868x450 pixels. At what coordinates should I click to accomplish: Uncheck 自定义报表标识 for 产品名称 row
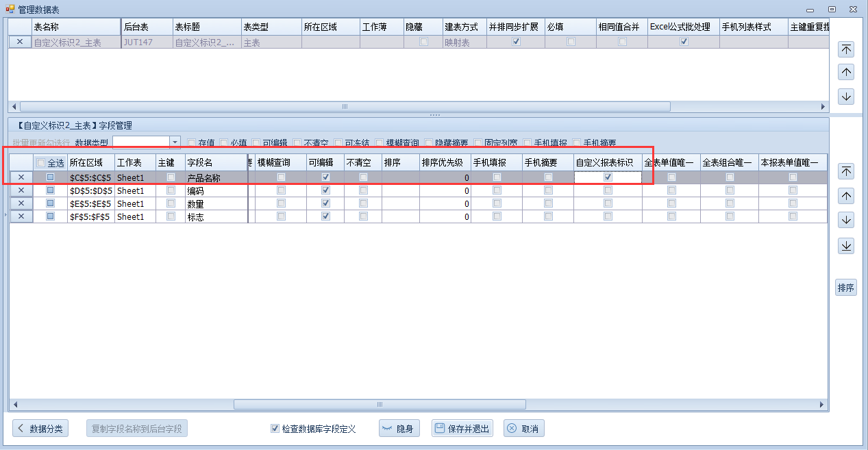tap(608, 177)
